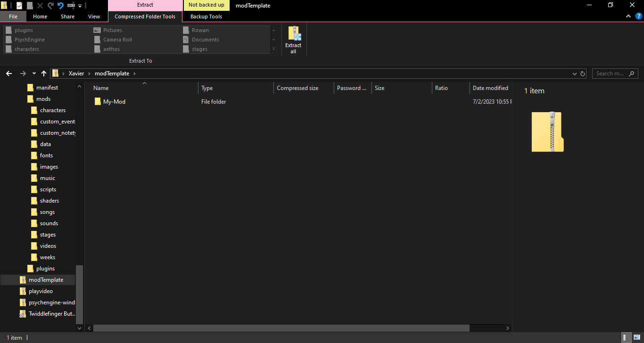Go back with the left arrow button
This screenshot has height=343, width=644.
(9, 73)
